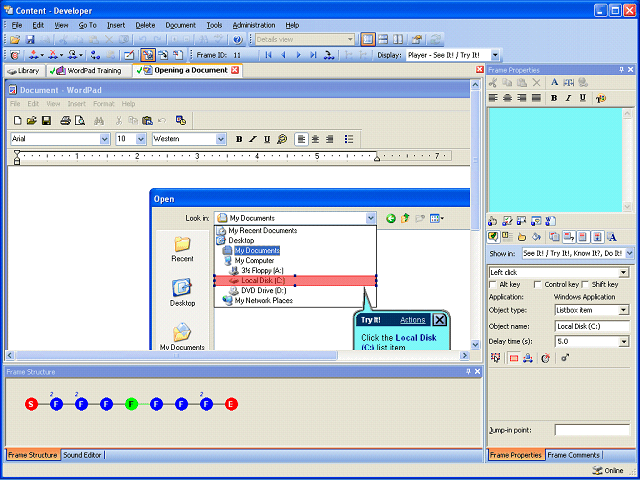Click the Open folder icon in main toolbar
Viewport: 640px width, 480px height.
point(15,40)
